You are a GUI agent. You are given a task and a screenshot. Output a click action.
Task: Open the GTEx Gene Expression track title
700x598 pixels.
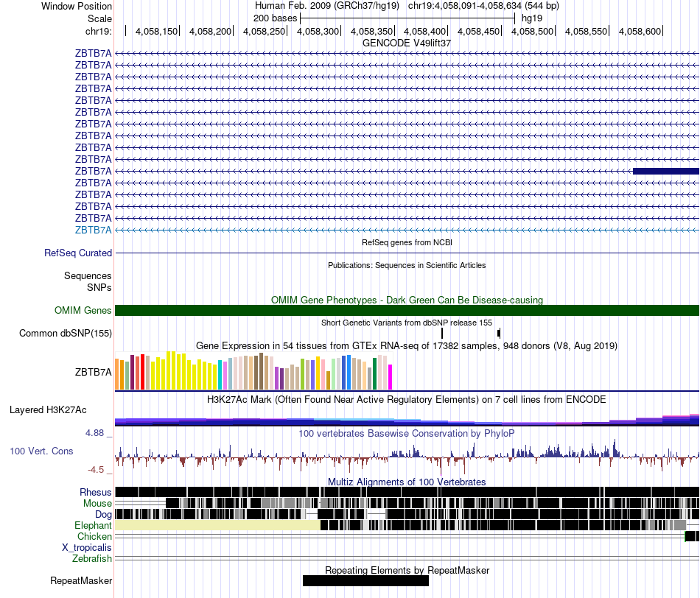(407, 346)
